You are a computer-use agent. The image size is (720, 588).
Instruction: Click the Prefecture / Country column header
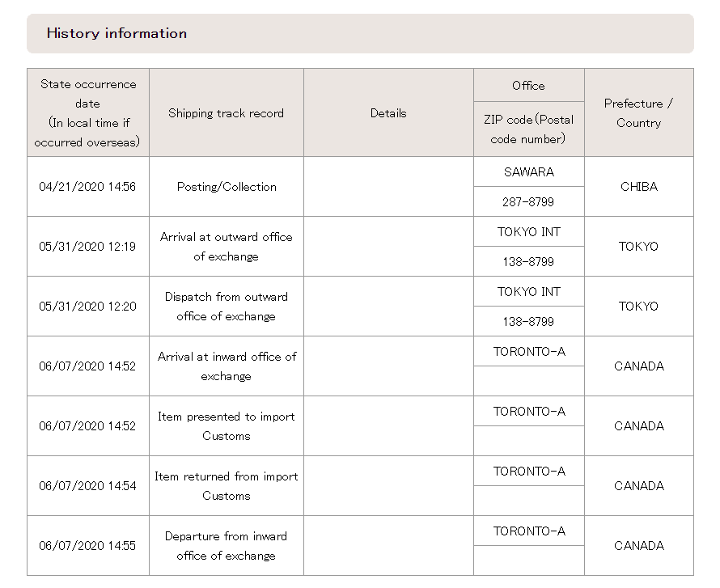(639, 113)
